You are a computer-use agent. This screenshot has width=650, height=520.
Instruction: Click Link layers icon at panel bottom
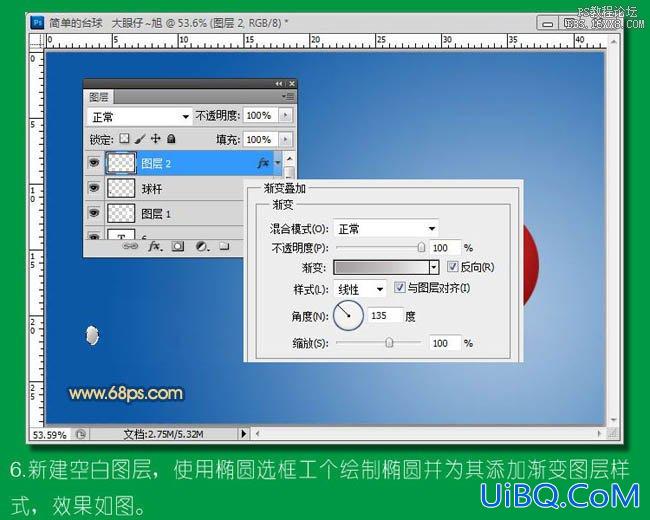pyautogui.click(x=130, y=246)
